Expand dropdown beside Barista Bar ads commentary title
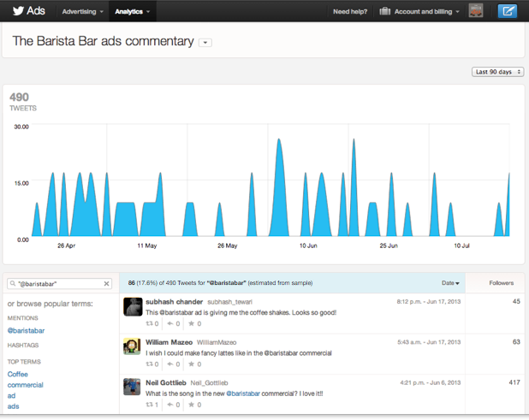 click(x=205, y=43)
